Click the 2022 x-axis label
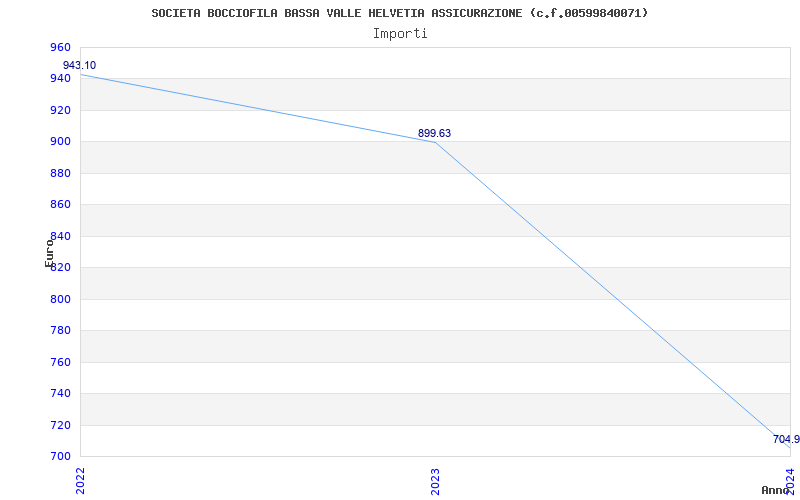 pos(80,481)
